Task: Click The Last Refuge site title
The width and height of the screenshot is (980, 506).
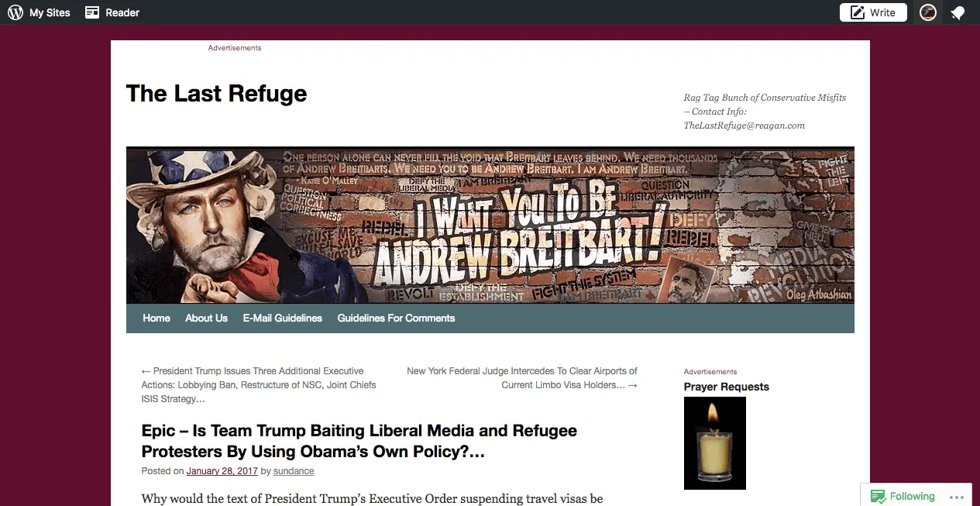Action: (x=216, y=94)
